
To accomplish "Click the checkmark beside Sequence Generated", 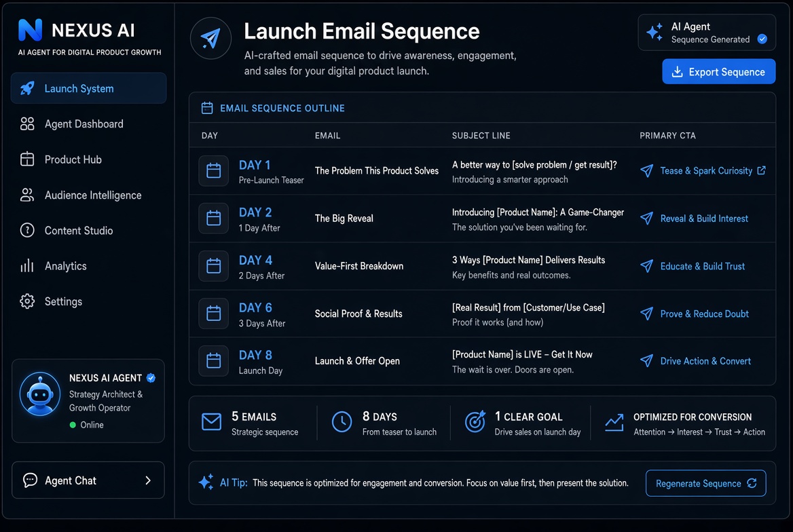I will (762, 39).
